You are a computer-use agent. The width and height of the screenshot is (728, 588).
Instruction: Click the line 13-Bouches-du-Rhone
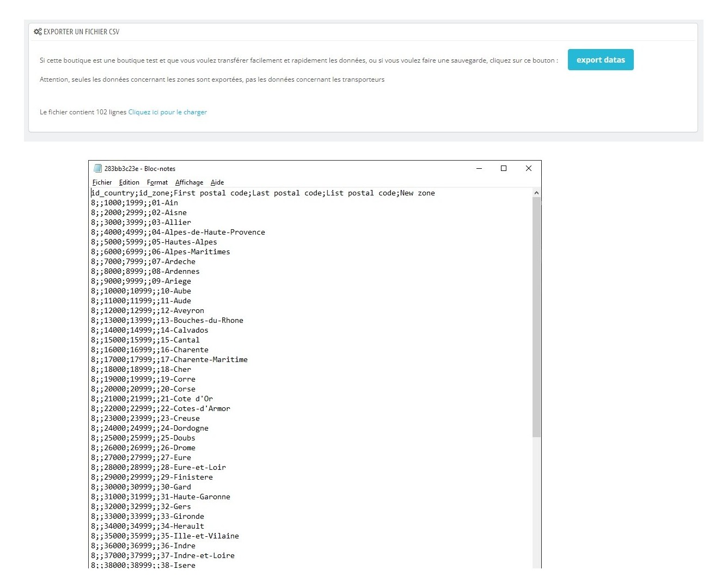click(x=167, y=321)
